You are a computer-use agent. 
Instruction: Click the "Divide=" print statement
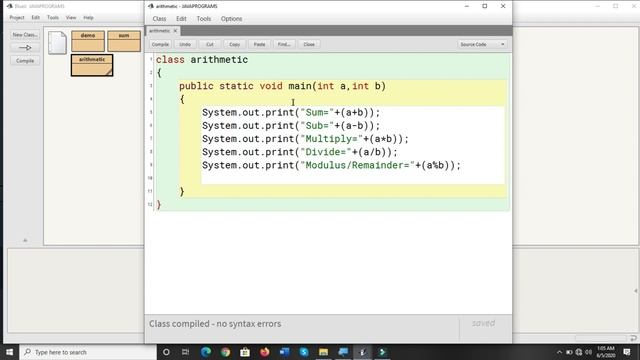tap(300, 152)
